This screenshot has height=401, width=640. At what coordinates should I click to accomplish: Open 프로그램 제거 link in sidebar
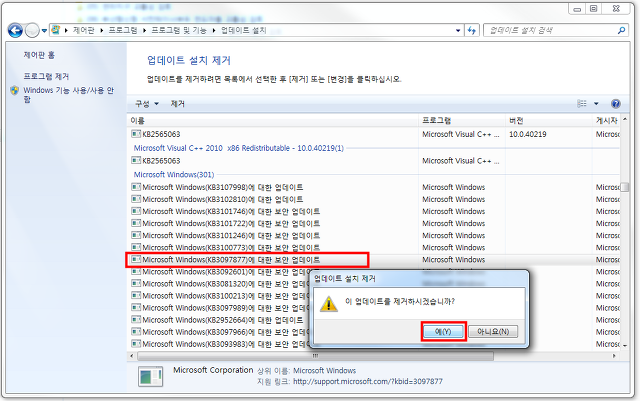46,76
